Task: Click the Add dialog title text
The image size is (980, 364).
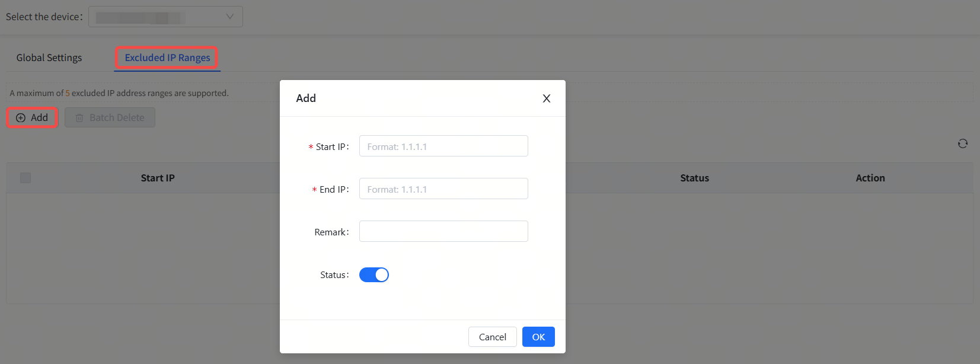Action: 306,98
